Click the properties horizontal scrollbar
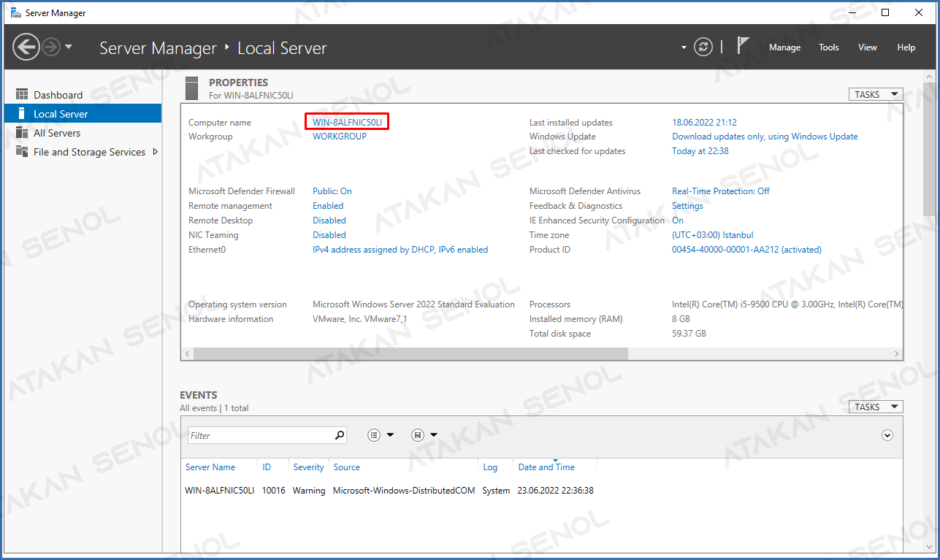Screen dimensions: 940x560 point(410,353)
